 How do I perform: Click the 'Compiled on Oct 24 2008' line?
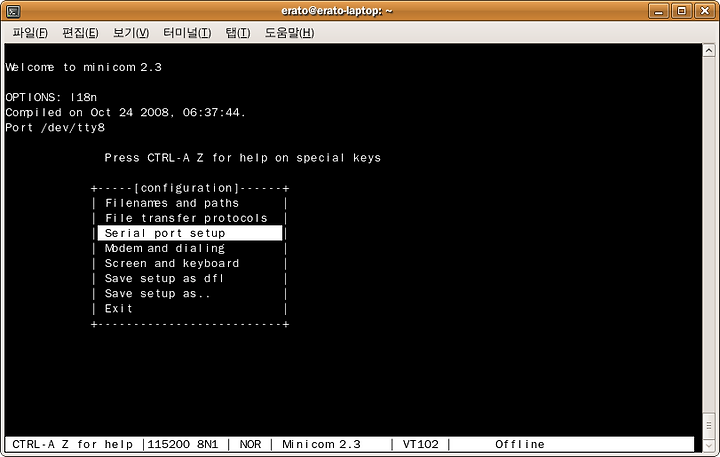[125, 113]
